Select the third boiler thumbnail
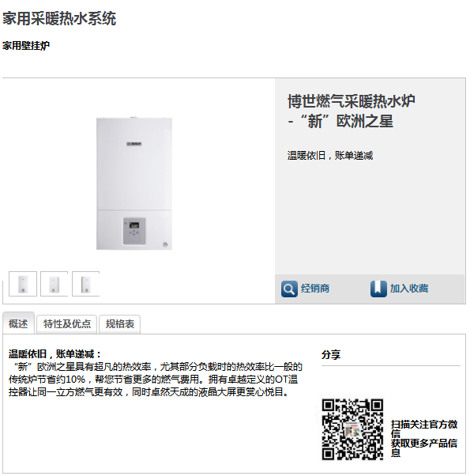Screen dimensions: 470x476 [86, 284]
